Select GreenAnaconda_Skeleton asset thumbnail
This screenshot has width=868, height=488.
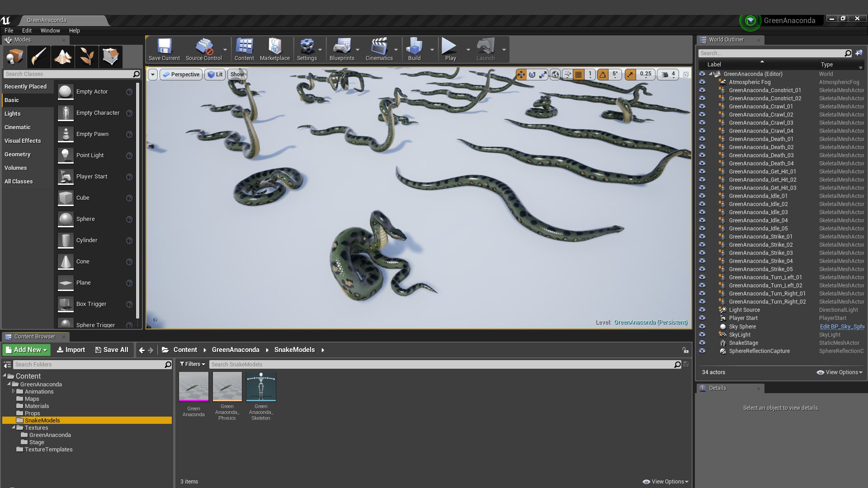(261, 387)
